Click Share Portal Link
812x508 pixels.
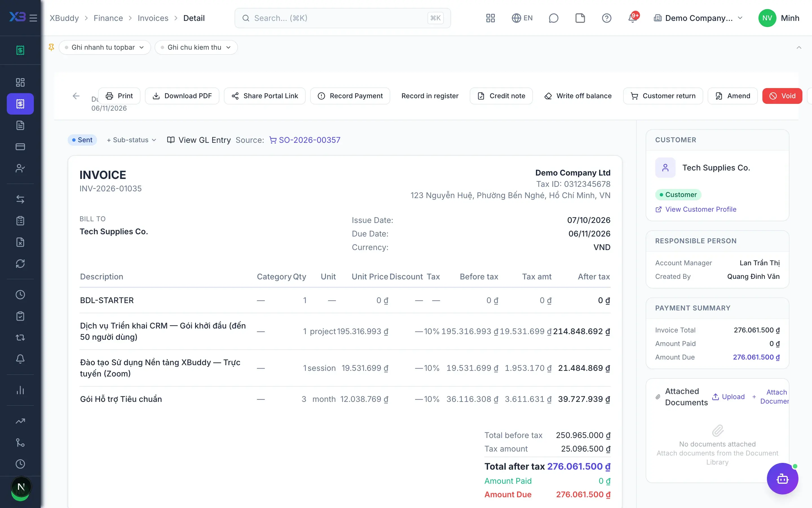265,96
